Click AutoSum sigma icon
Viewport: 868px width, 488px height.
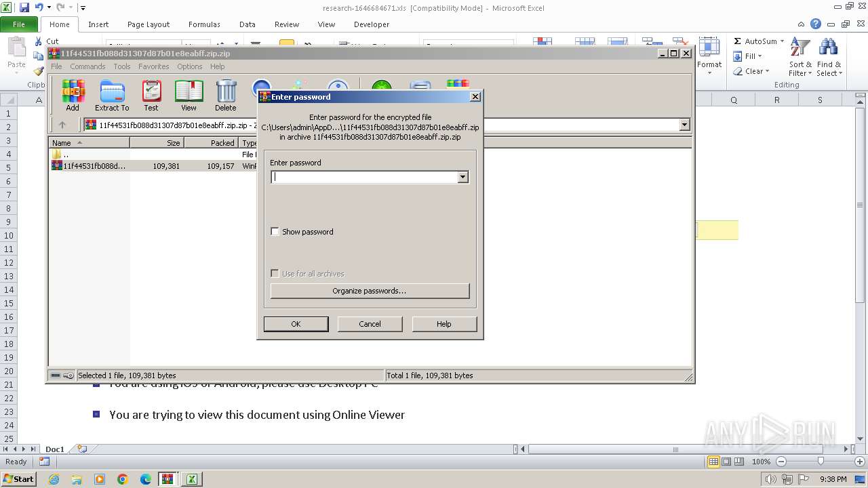(x=738, y=41)
